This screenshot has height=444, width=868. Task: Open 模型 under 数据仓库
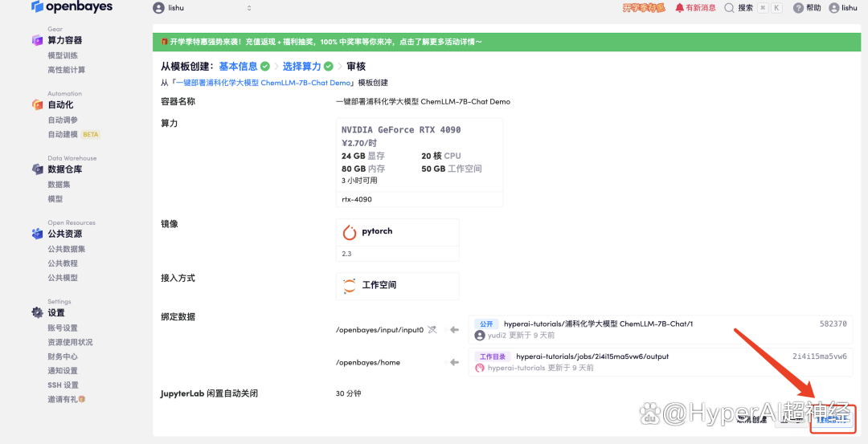click(55, 198)
